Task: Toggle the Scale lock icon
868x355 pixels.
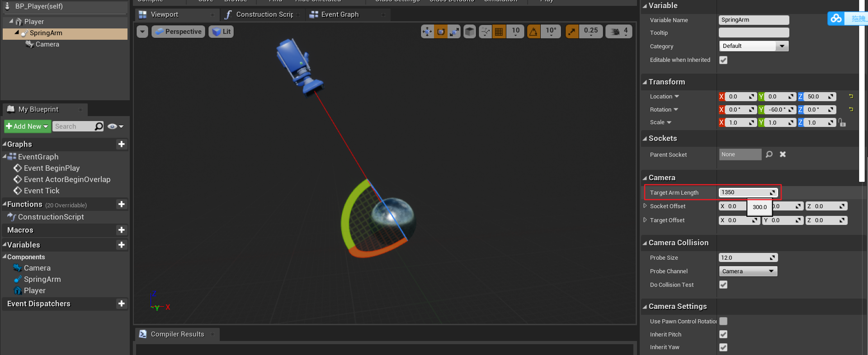Action: pos(842,122)
